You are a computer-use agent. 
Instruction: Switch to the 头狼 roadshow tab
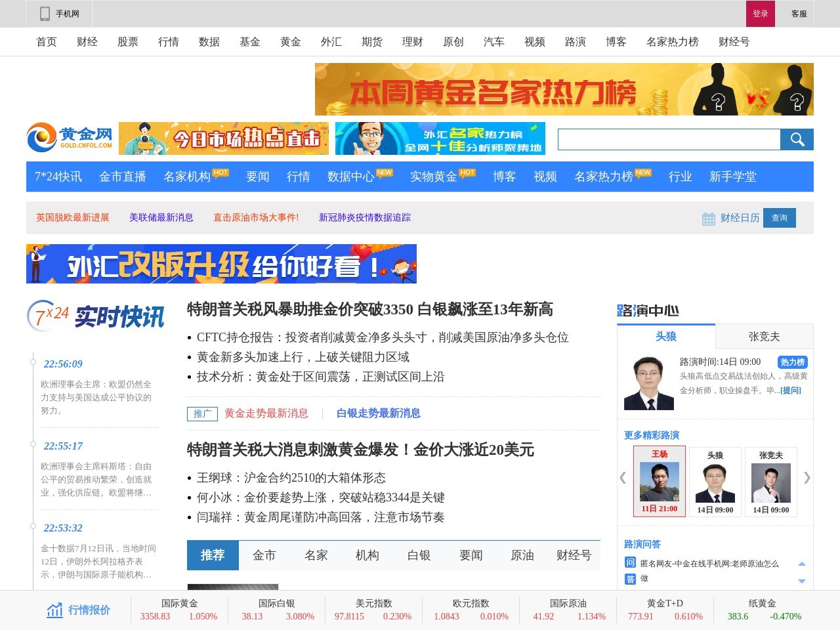[x=666, y=336]
